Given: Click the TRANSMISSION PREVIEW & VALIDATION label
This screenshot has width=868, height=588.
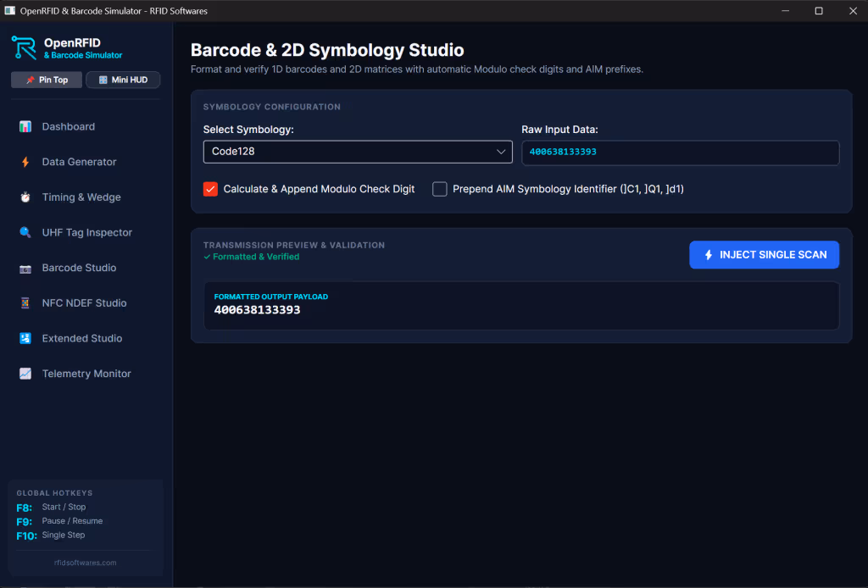Looking at the screenshot, I should 294,245.
